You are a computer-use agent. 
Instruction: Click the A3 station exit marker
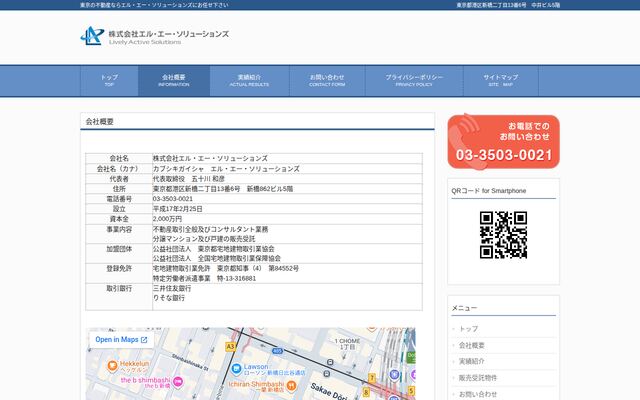230,347
